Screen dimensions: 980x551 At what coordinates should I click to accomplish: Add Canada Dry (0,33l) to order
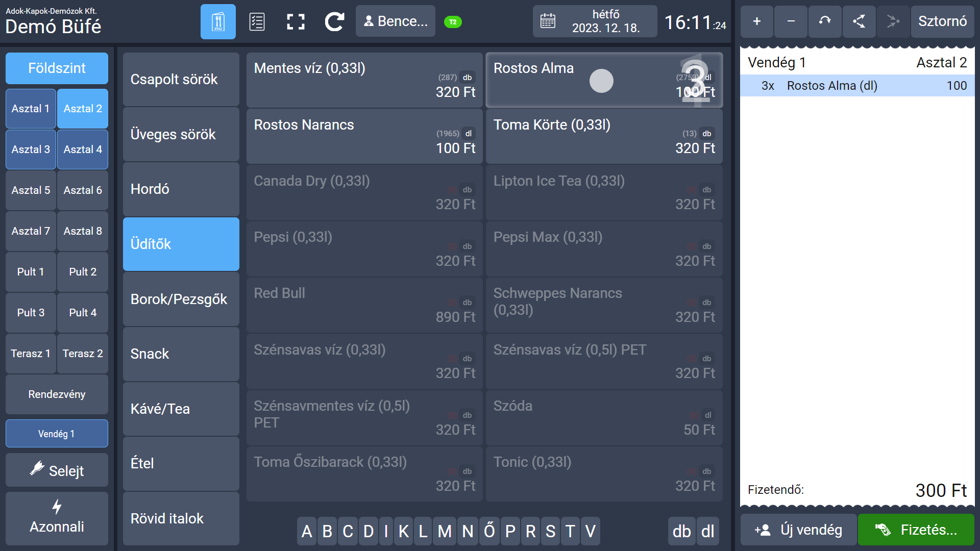coord(364,192)
